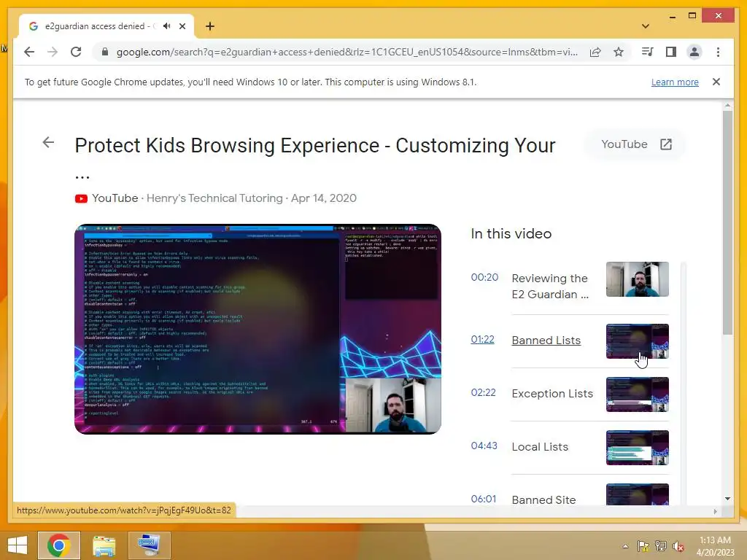The width and height of the screenshot is (747, 560).
Task: Jump to 06:01 timestamp
Action: pos(484,499)
